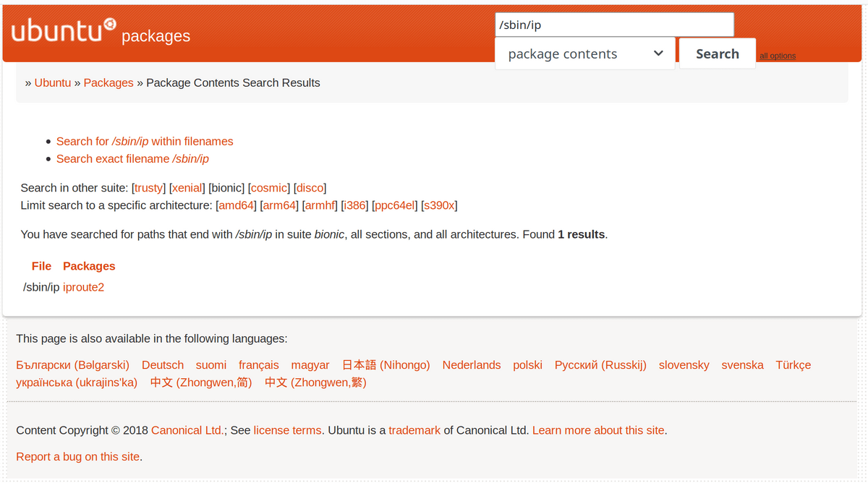View page in Deutsch
Image resolution: width=868 pixels, height=483 pixels.
(x=163, y=365)
